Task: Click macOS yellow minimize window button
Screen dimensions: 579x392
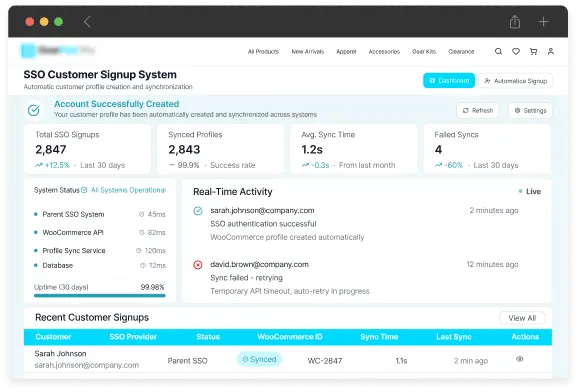Action: click(44, 22)
